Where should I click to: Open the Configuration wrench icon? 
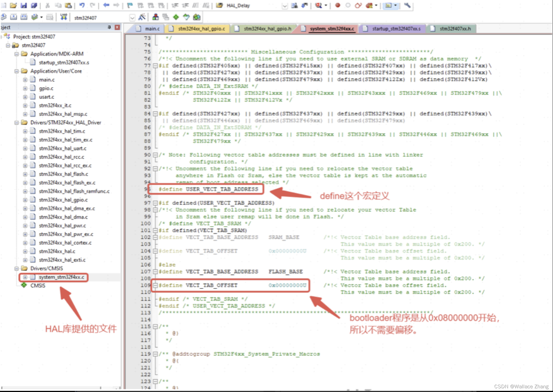[x=407, y=5]
